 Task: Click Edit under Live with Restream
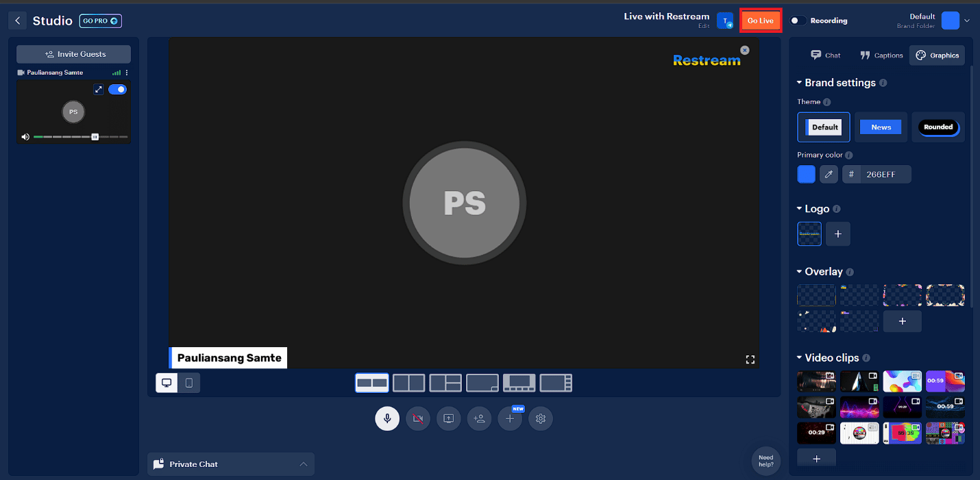(x=704, y=26)
